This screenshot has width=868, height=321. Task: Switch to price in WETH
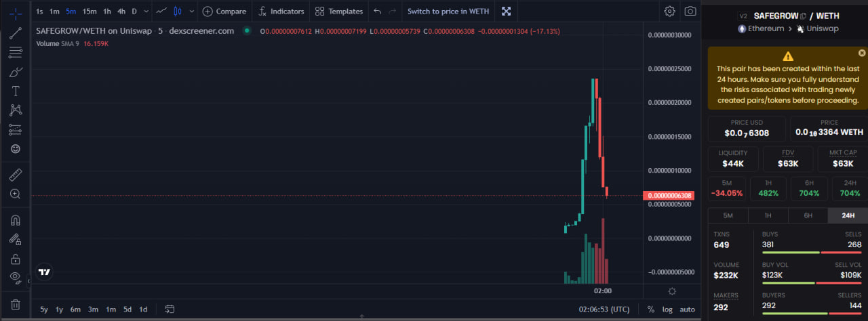pyautogui.click(x=448, y=11)
